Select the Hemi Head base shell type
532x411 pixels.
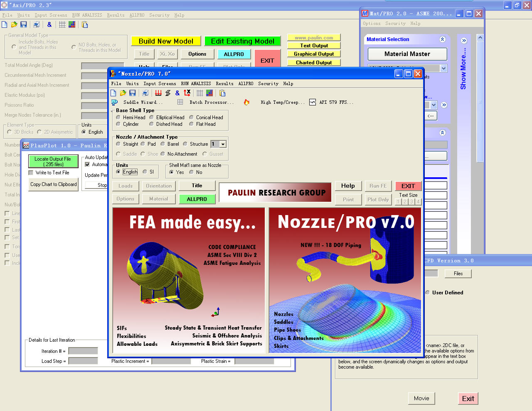click(x=118, y=117)
